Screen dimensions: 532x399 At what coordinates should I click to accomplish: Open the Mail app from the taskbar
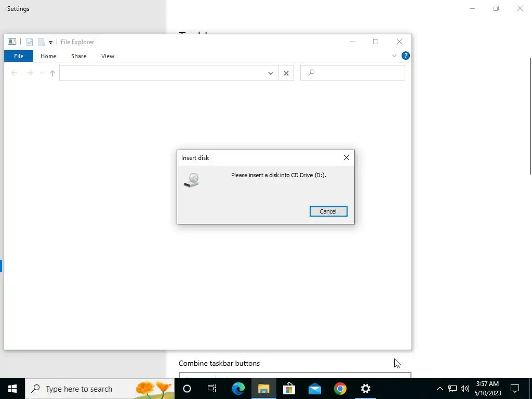point(314,389)
